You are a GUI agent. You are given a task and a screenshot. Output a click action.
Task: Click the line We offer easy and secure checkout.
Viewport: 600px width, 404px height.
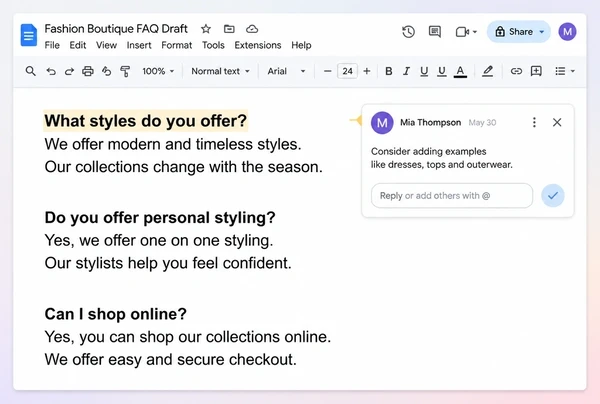[171, 360]
